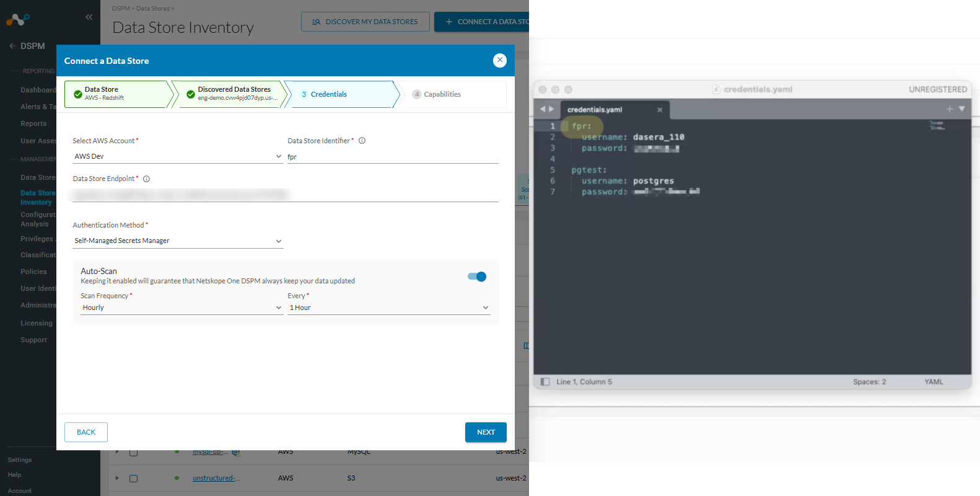Click the Discover My Data Stores search icon

pos(316,22)
